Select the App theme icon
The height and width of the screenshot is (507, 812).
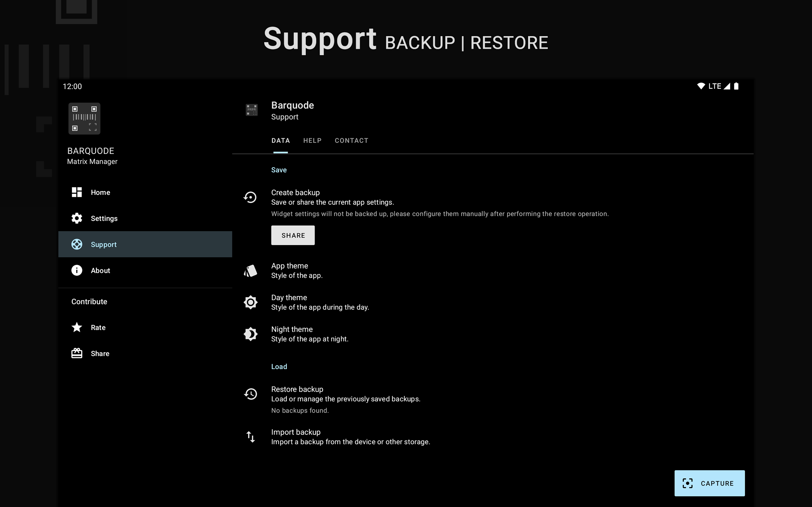click(250, 270)
